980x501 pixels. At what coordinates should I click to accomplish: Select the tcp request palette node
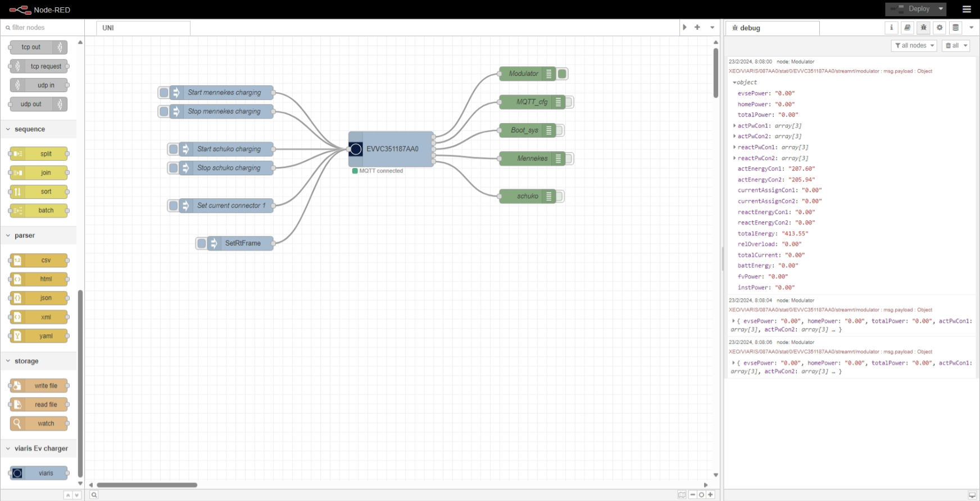(x=38, y=66)
